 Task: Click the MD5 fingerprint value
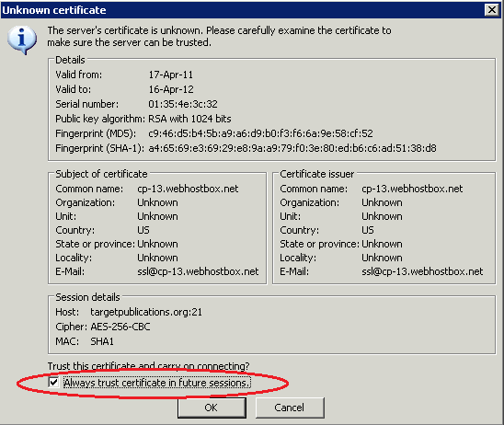(x=260, y=133)
